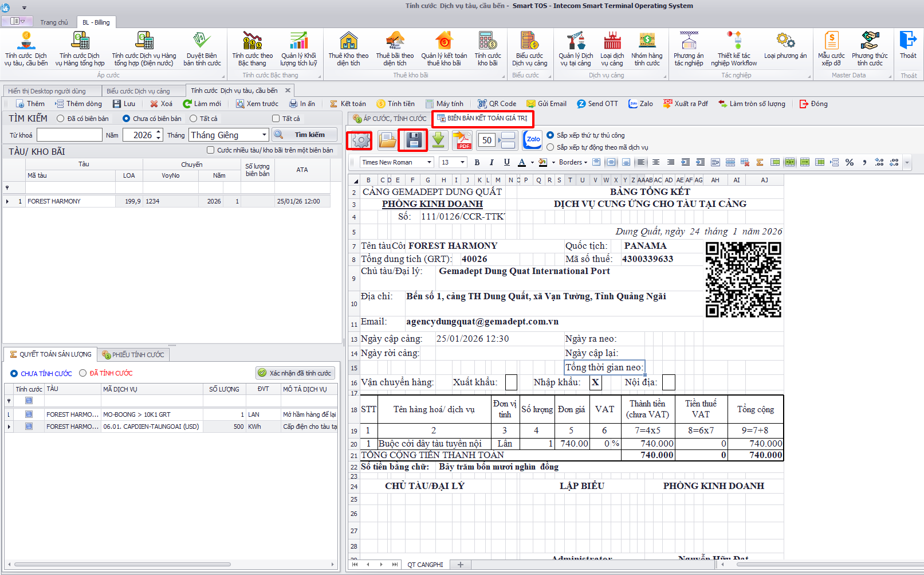Select the 'Đã có biên bản' radio button
The height and width of the screenshot is (575, 924).
61,119
